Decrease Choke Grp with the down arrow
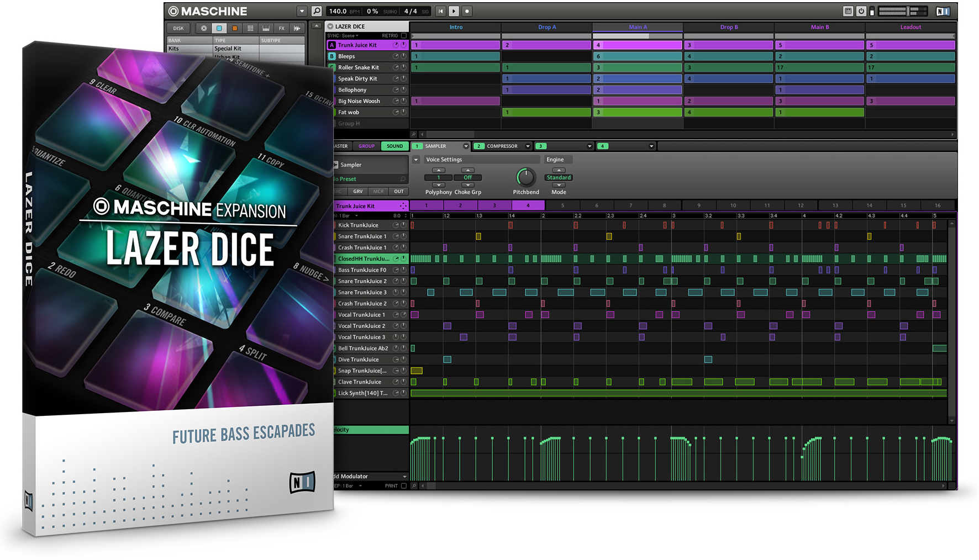Viewport: 979px width, 560px height. 468,185
